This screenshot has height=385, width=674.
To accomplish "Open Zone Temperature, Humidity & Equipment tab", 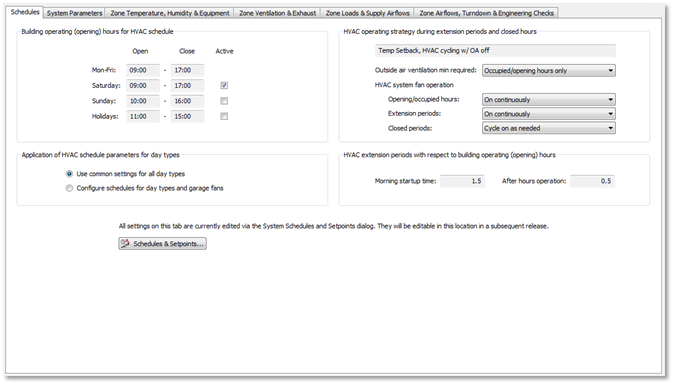I will [170, 13].
